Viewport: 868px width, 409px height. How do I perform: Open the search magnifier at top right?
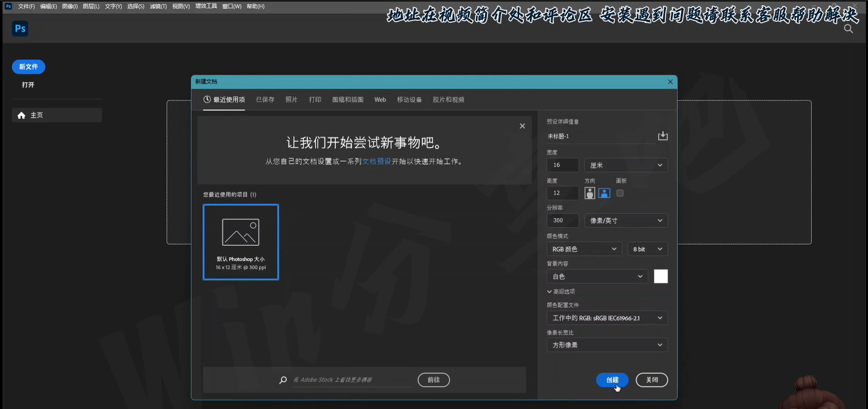pos(848,29)
